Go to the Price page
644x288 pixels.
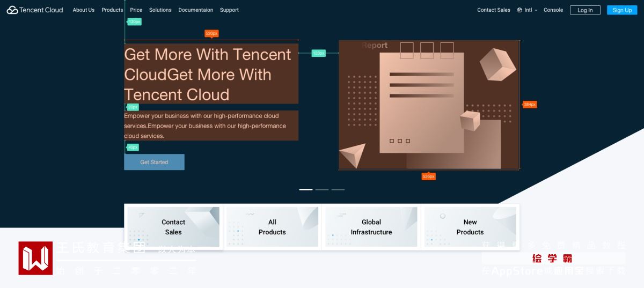(136, 10)
